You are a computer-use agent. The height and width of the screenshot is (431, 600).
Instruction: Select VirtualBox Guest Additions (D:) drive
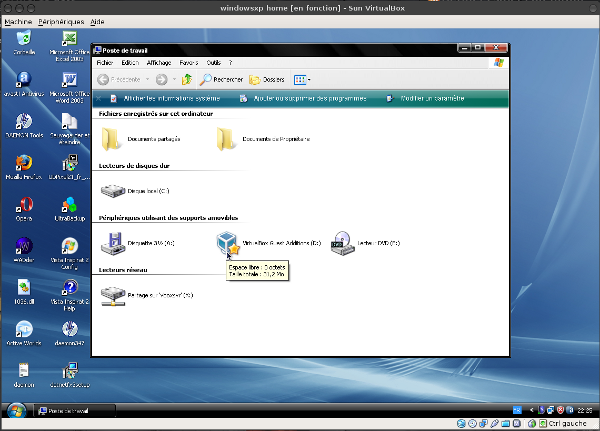268,243
